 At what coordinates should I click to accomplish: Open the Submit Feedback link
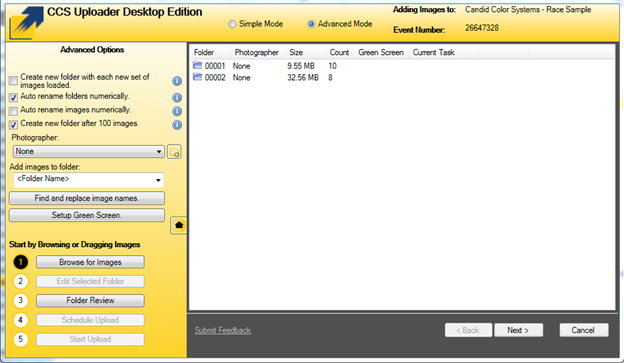tap(223, 330)
